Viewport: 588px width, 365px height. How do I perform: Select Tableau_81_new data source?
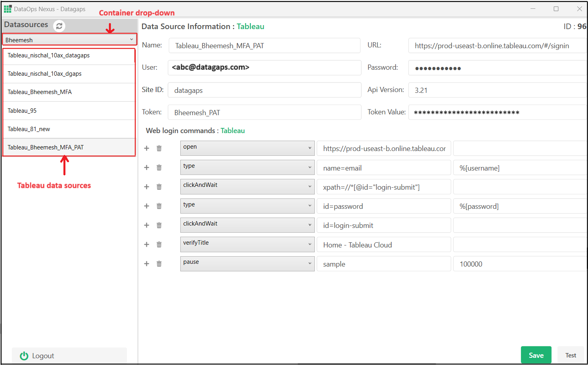29,129
